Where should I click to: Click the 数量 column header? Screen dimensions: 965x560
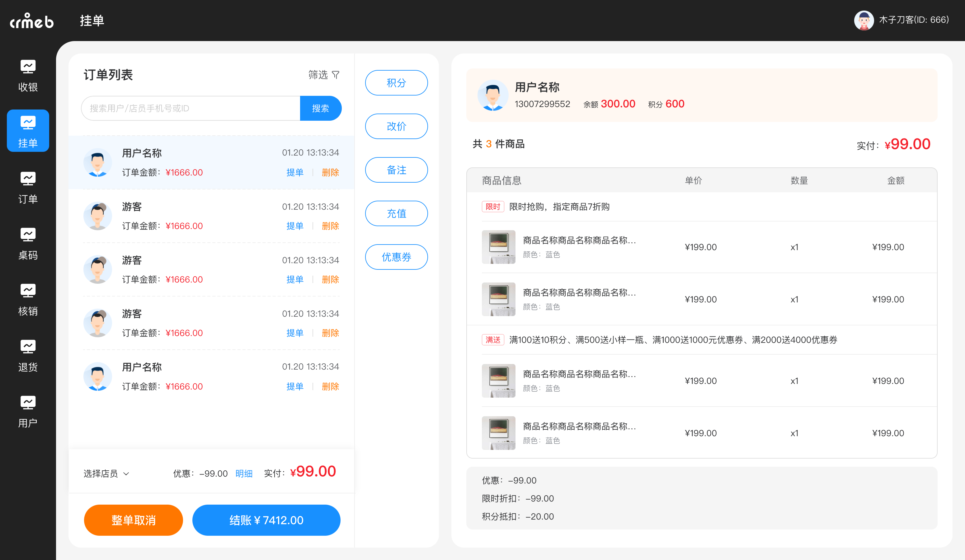pyautogui.click(x=799, y=180)
